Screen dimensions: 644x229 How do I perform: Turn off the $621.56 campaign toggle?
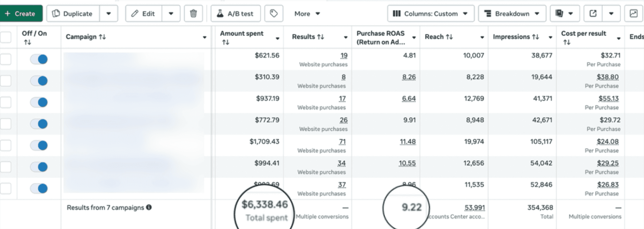click(x=39, y=59)
